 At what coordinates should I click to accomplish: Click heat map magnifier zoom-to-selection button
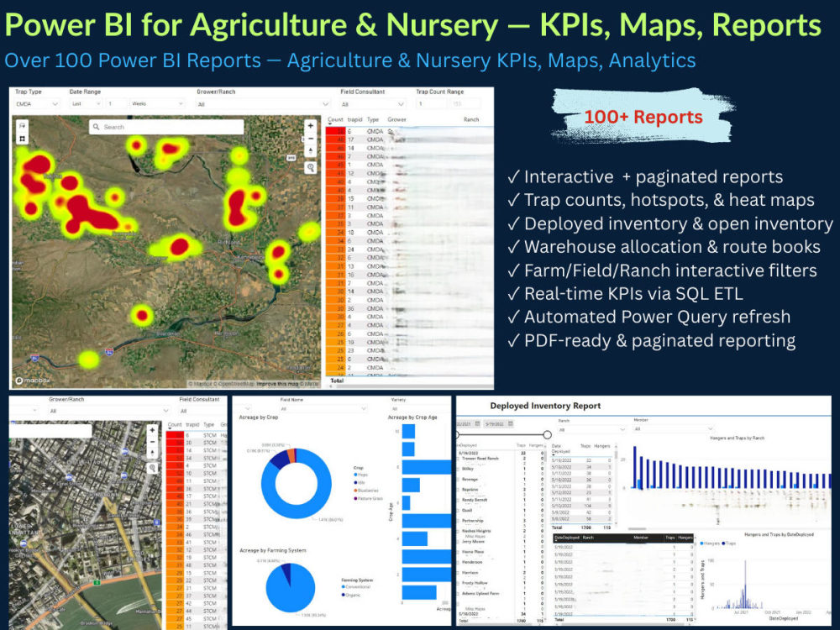tap(310, 168)
